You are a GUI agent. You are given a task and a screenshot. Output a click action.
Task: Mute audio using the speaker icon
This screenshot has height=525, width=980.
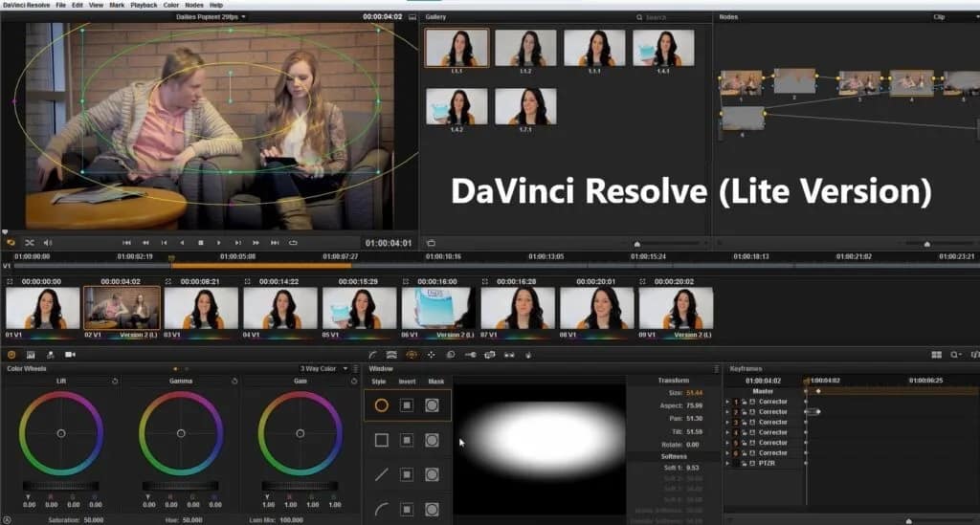pos(48,243)
